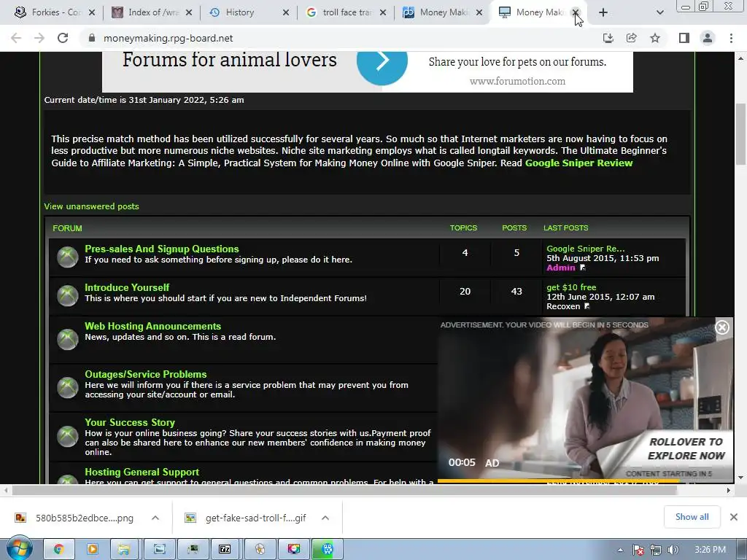This screenshot has width=747, height=560.
Task: Open the Chrome profile avatar
Action: [x=708, y=38]
